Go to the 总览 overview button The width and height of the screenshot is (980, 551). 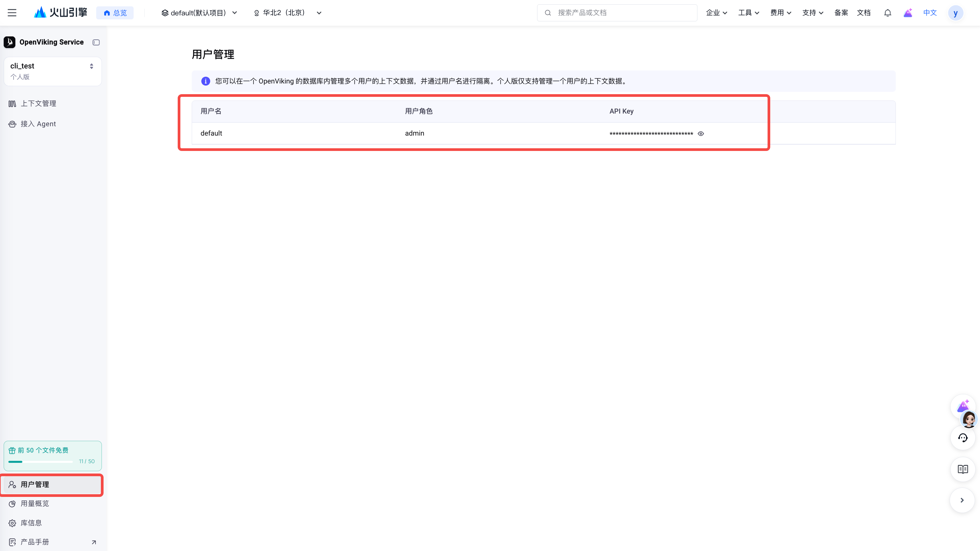(x=115, y=13)
